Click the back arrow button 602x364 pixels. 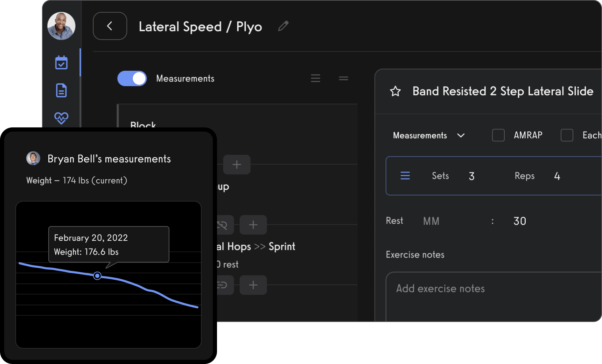click(110, 26)
